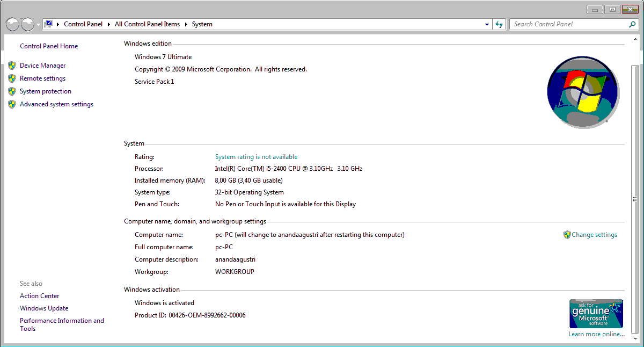Open Action Center under See also
The width and height of the screenshot is (644, 347).
pos(39,296)
